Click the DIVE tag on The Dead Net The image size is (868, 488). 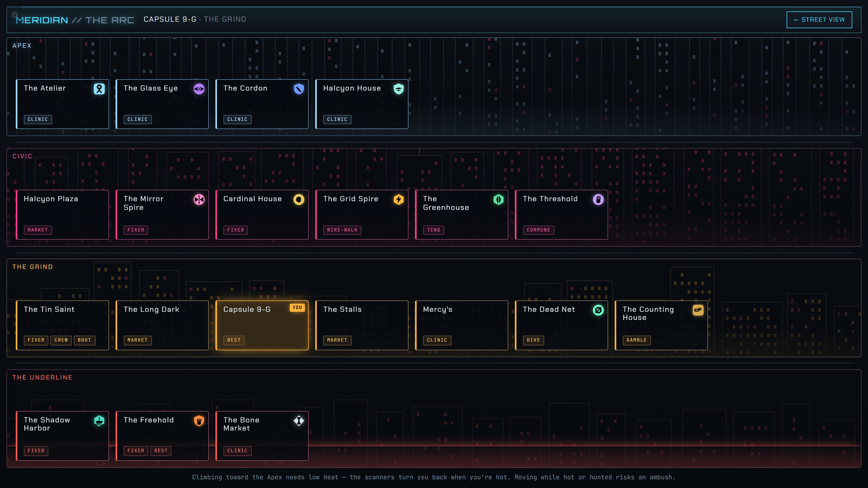tap(533, 340)
